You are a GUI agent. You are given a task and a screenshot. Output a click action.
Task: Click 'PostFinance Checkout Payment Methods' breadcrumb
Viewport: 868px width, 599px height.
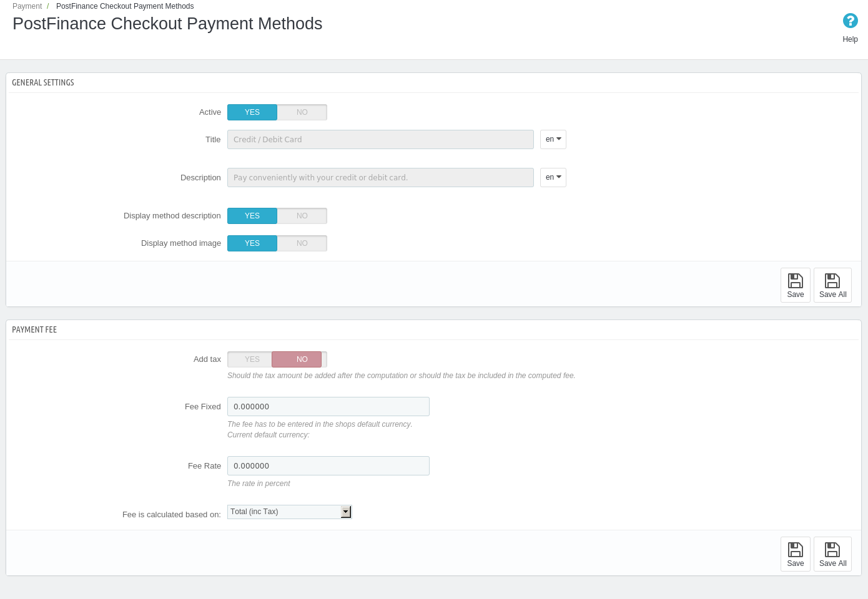tap(125, 6)
